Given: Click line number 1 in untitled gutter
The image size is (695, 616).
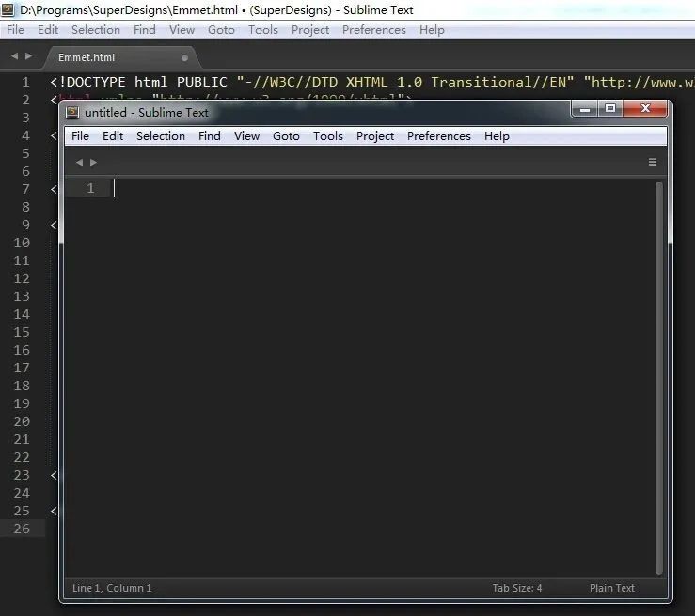Looking at the screenshot, I should 90,189.
